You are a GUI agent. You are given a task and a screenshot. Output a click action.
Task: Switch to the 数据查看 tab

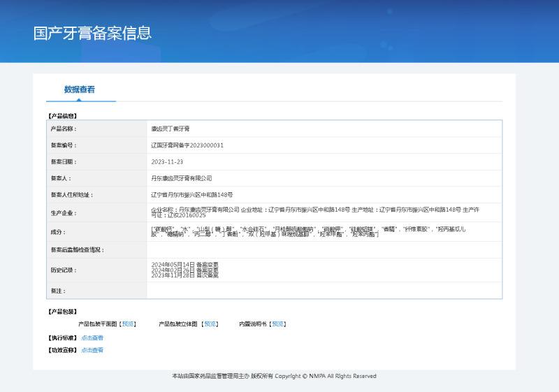80,89
